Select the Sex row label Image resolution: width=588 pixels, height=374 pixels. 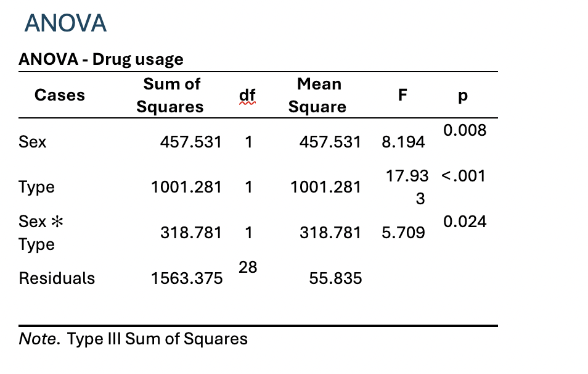[x=32, y=142]
